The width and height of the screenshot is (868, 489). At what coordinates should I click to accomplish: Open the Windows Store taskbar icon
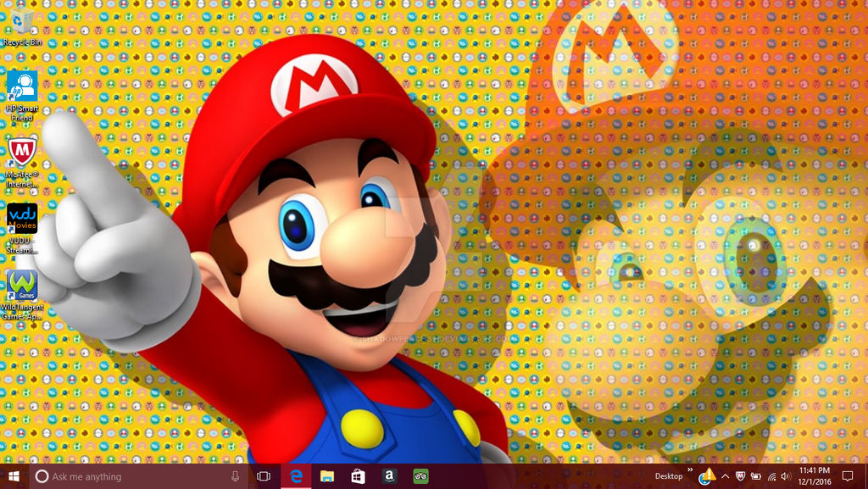tap(359, 476)
